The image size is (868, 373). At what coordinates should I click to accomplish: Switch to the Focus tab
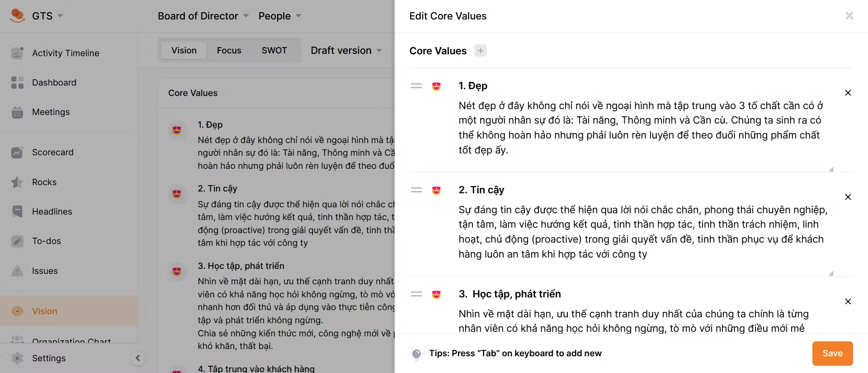[x=229, y=50]
